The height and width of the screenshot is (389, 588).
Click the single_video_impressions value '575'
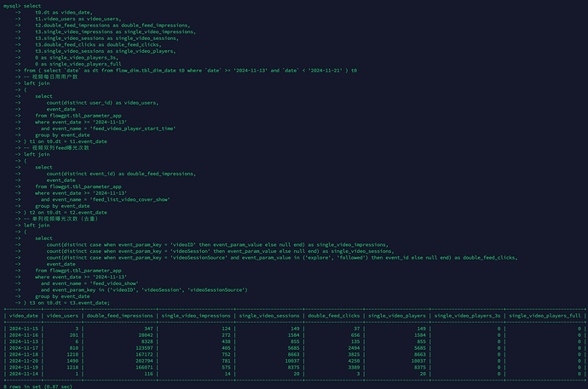click(x=226, y=367)
